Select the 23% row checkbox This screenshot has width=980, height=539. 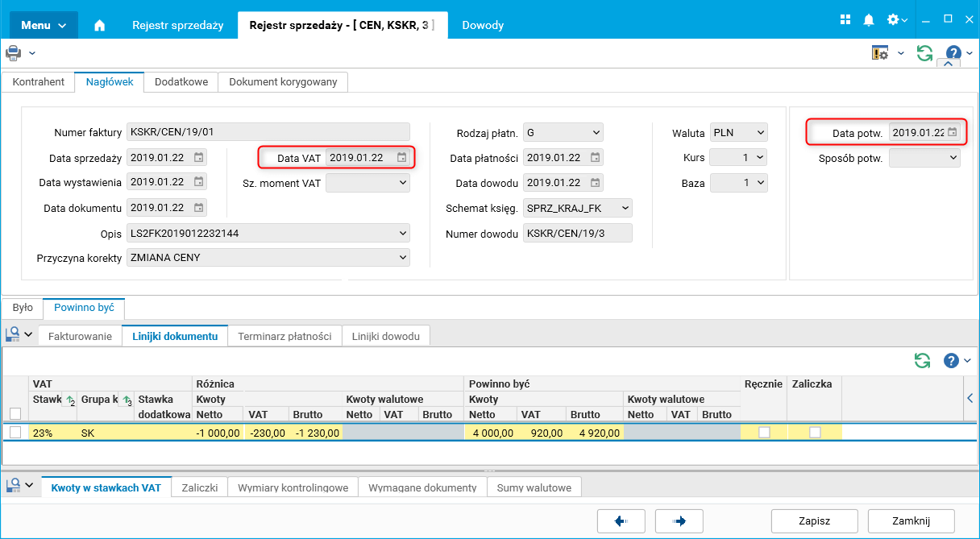pos(15,433)
